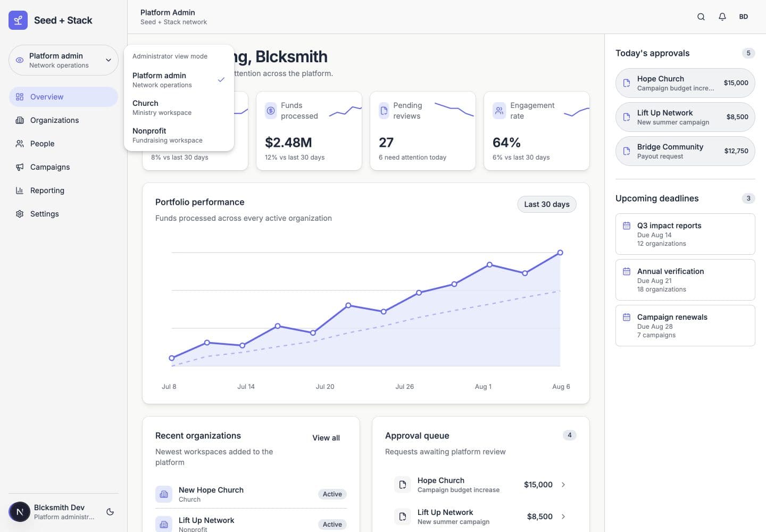
Task: Open the BD user avatar menu
Action: click(744, 16)
